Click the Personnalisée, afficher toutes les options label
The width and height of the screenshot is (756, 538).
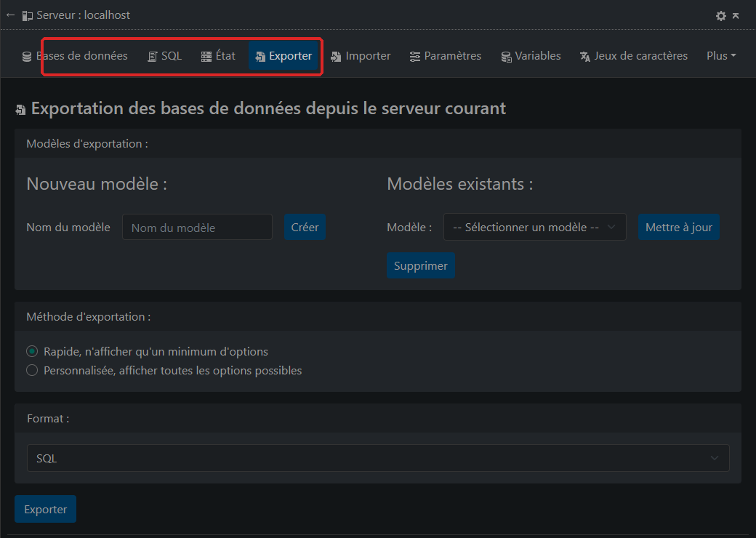(172, 370)
